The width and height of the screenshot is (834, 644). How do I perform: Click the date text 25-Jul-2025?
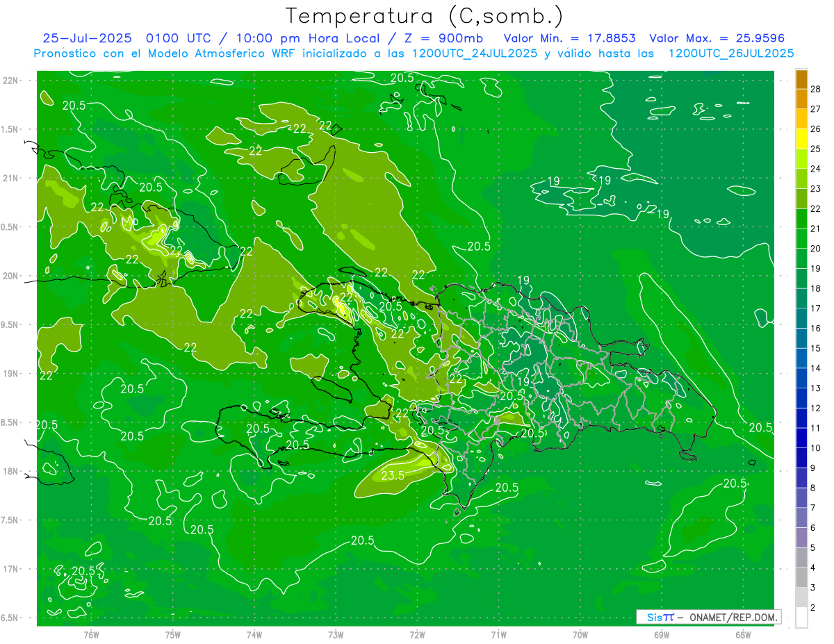(x=87, y=38)
